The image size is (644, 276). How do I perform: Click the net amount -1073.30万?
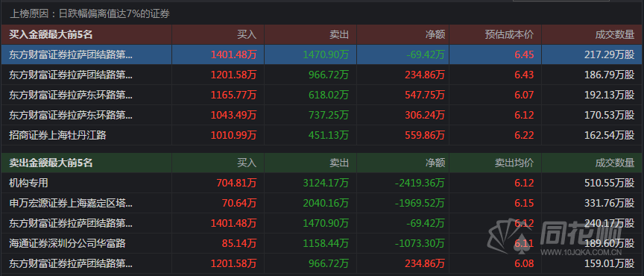(x=420, y=243)
